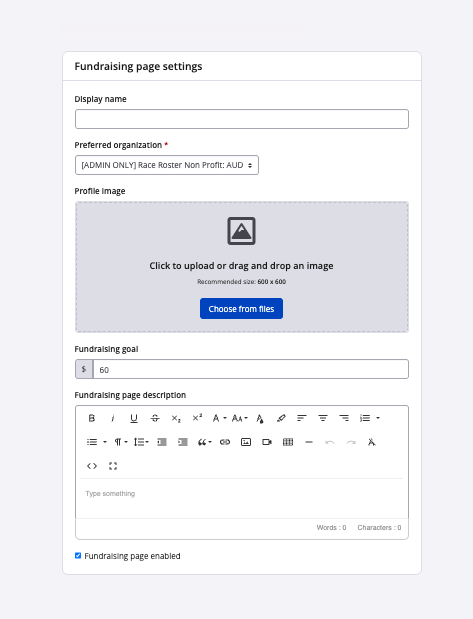Insert a video in the editor
Screen dimensions: 473x619
pyautogui.click(x=267, y=442)
